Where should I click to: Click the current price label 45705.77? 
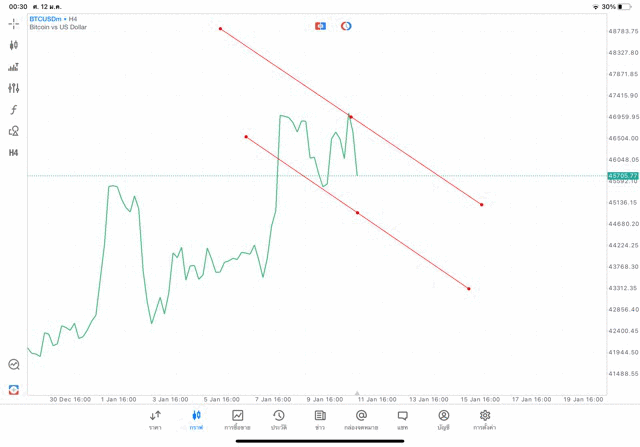tap(622, 176)
